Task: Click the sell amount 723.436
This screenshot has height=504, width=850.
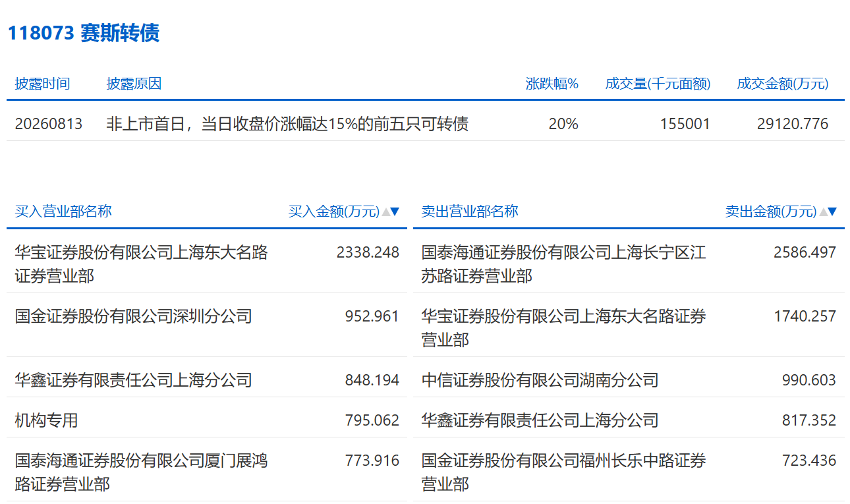Action: 809,461
